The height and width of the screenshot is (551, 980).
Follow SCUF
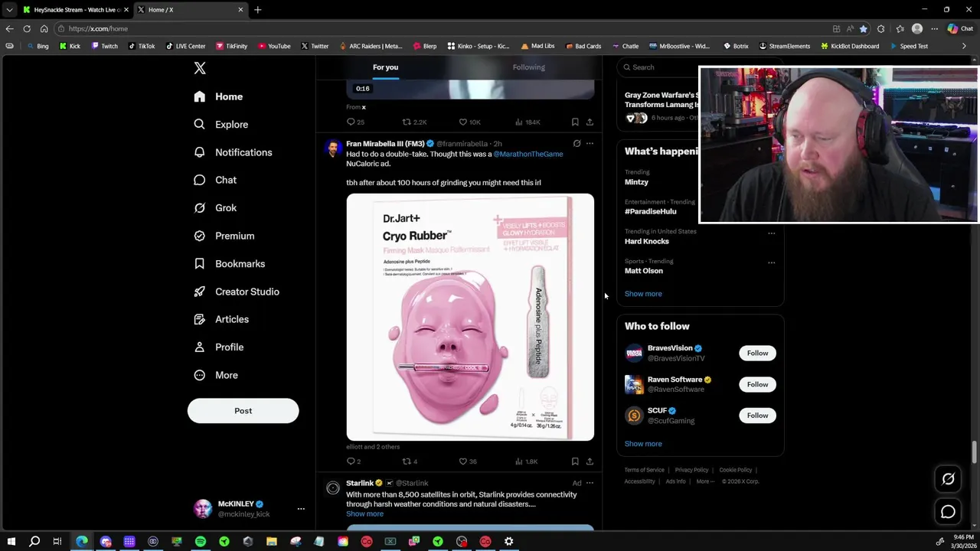757,416
